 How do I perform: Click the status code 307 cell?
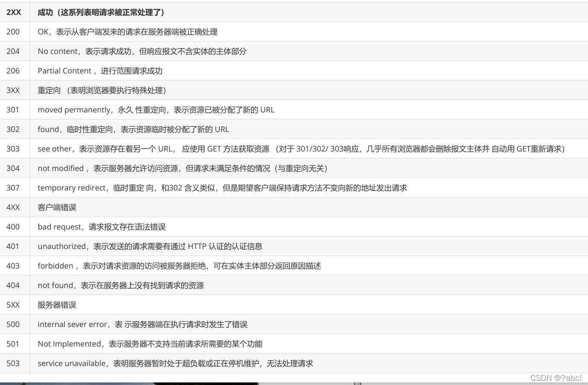[14, 188]
